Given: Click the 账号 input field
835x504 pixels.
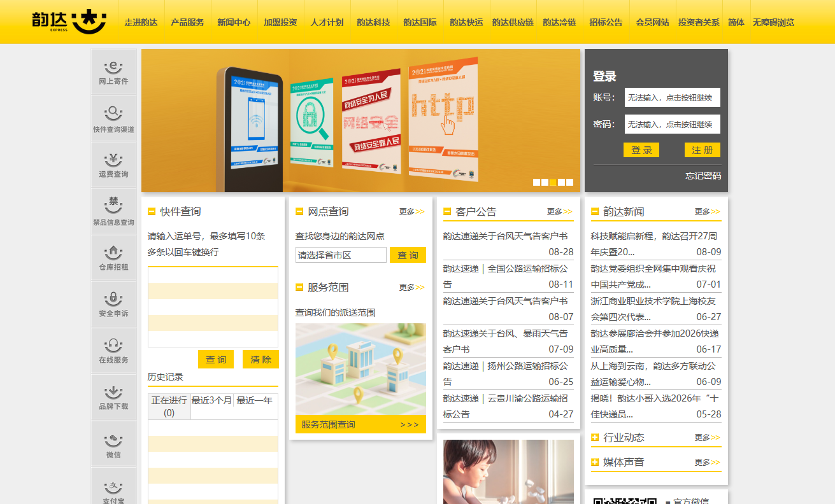Looking at the screenshot, I should pyautogui.click(x=673, y=97).
